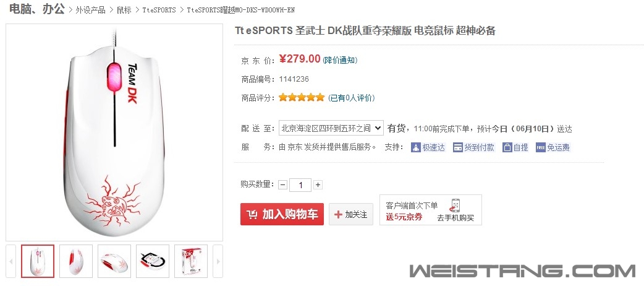Open the 鼠标 breadcrumb category
This screenshot has height=286, width=644.
pos(124,10)
